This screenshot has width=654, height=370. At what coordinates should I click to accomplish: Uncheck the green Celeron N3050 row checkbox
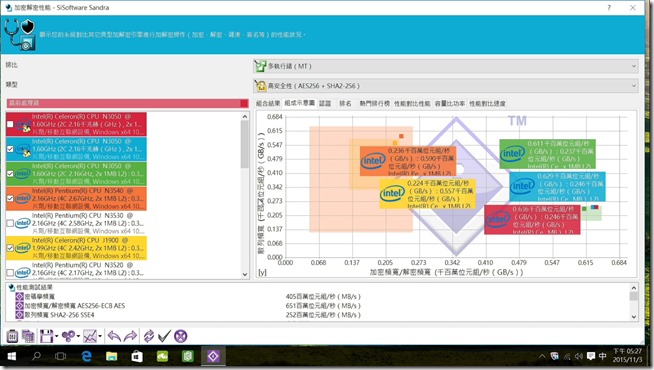tap(10, 174)
